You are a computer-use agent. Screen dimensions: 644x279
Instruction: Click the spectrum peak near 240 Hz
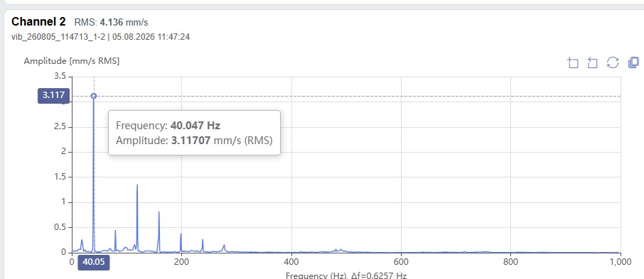[x=203, y=240]
